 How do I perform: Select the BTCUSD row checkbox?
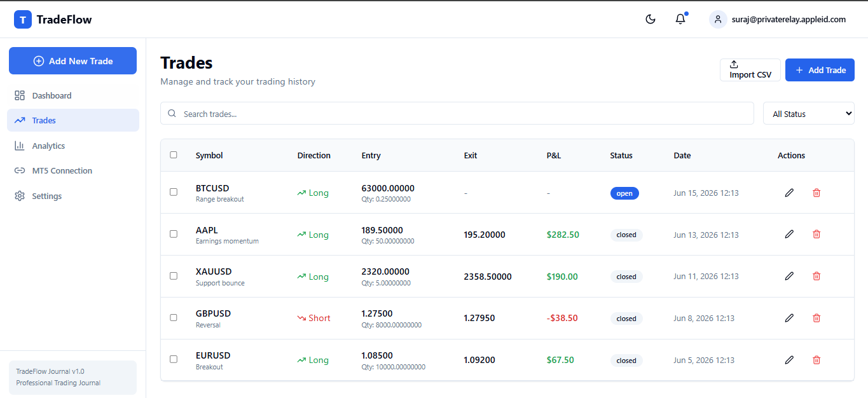pos(174,192)
